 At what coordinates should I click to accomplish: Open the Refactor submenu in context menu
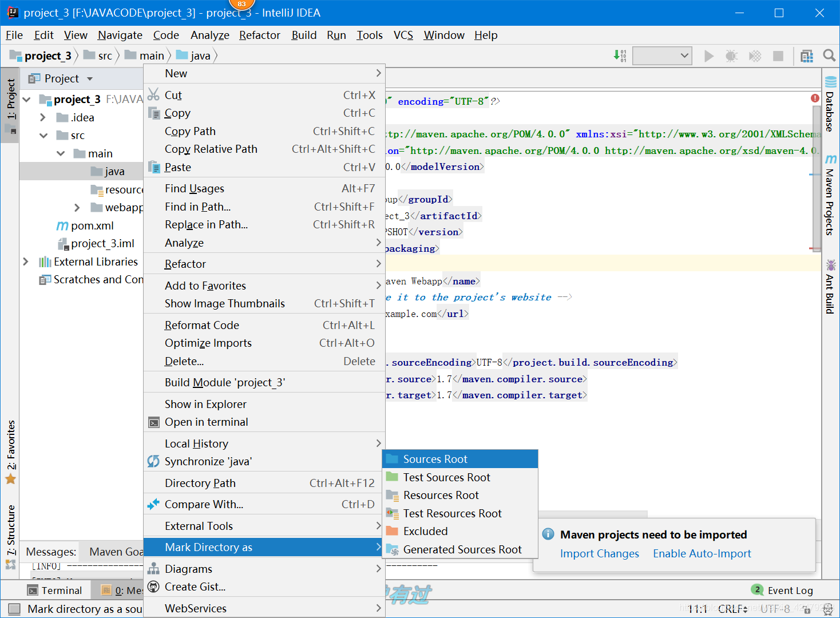(264, 264)
